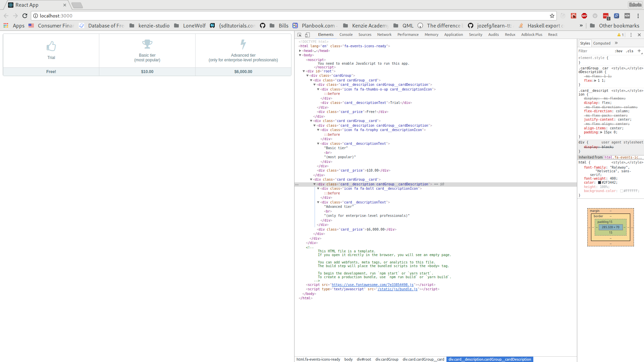This screenshot has height=362, width=644.
Task: Open the bundle.js script link
Action: (397, 289)
